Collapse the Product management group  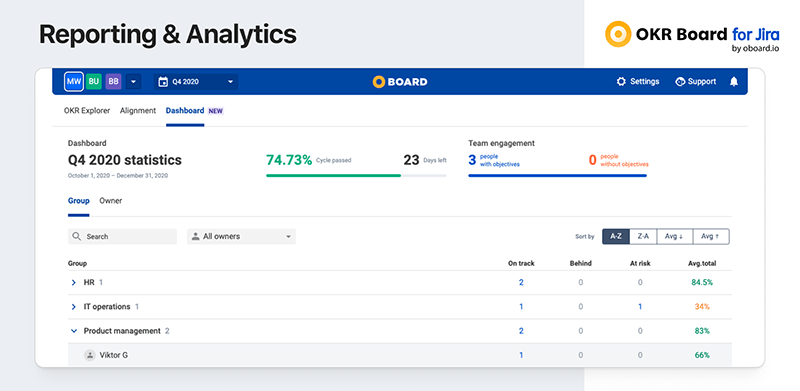click(73, 331)
